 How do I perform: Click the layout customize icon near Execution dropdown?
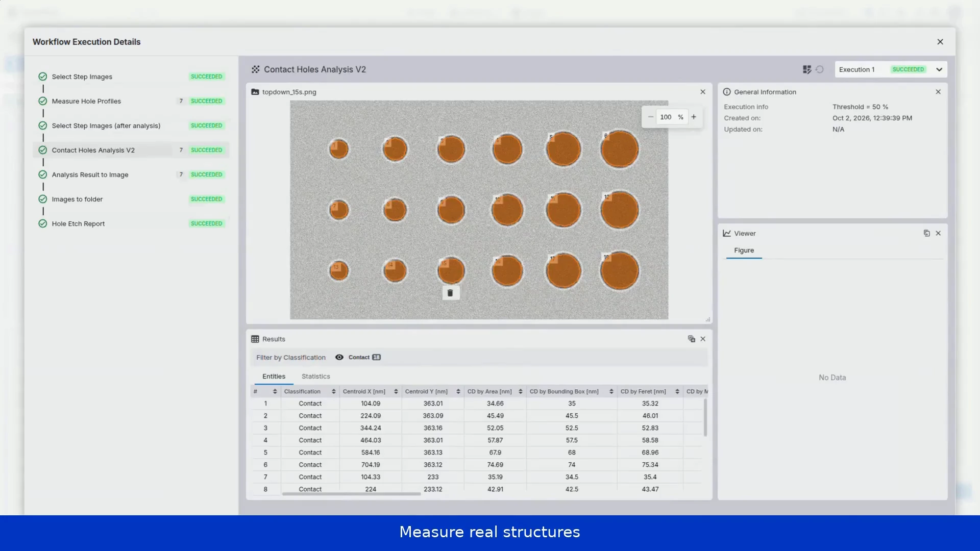[x=806, y=69]
